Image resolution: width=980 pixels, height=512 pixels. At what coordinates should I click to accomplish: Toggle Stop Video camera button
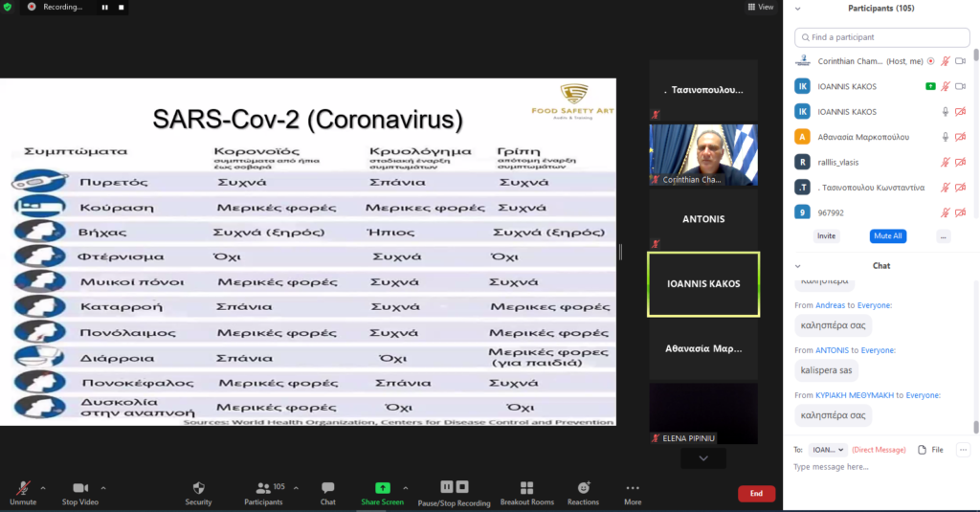coord(80,488)
